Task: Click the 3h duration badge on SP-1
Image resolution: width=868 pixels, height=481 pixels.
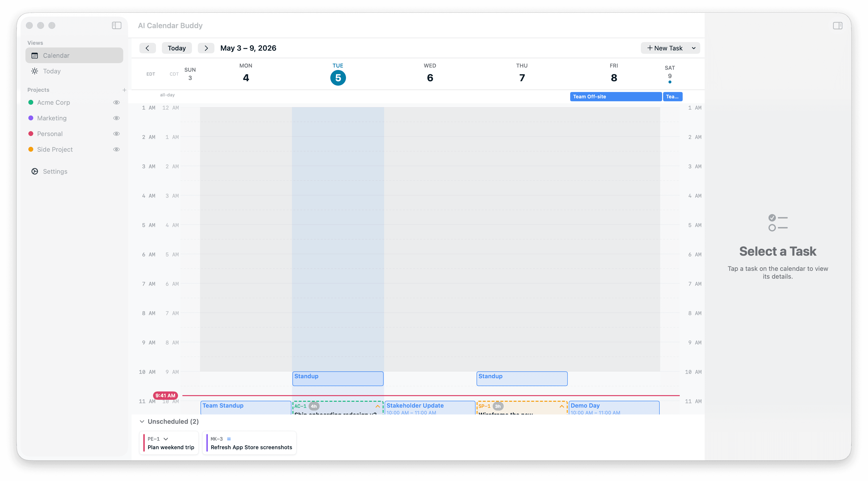Action: (x=498, y=406)
